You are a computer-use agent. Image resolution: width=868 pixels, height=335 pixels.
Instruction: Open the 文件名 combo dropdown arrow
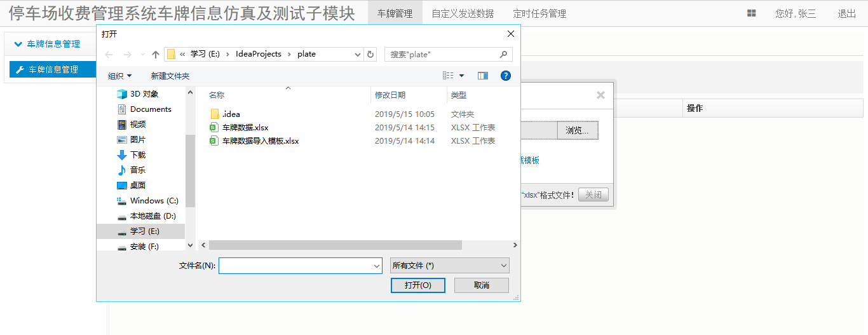tap(377, 266)
